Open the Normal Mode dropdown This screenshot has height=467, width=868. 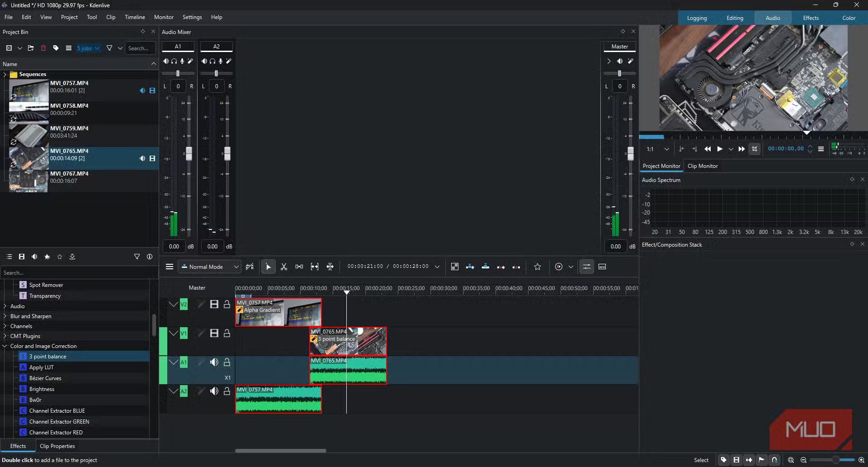[210, 267]
